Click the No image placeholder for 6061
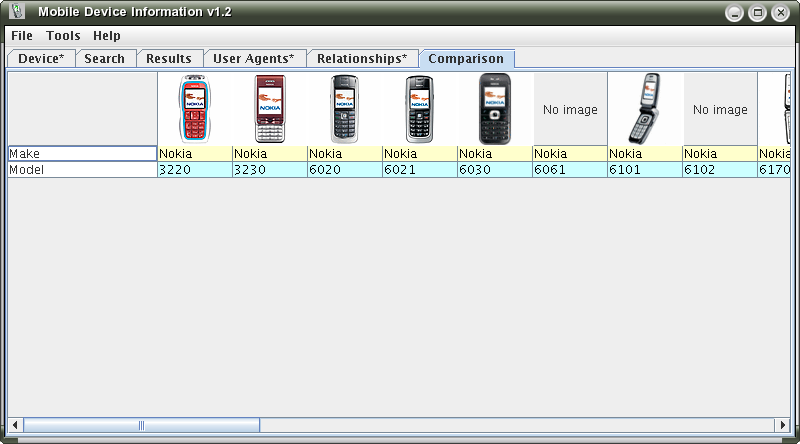The width and height of the screenshot is (800, 444). tap(570, 110)
